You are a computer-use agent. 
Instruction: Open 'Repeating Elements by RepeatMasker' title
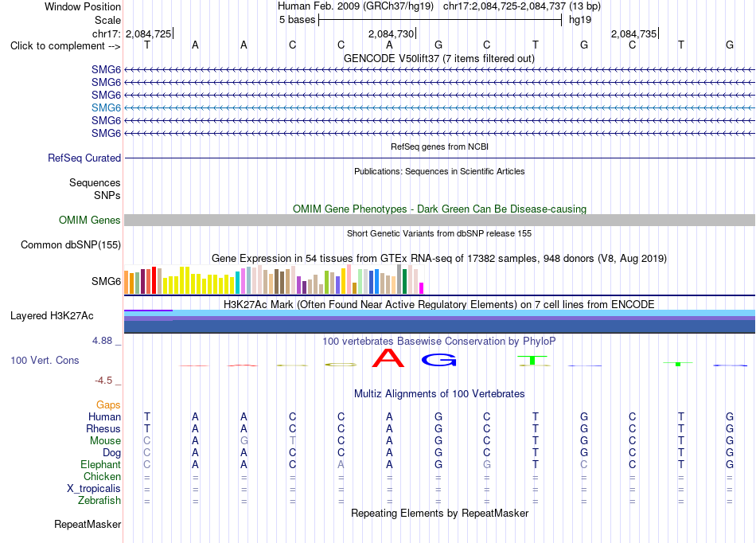coord(439,513)
